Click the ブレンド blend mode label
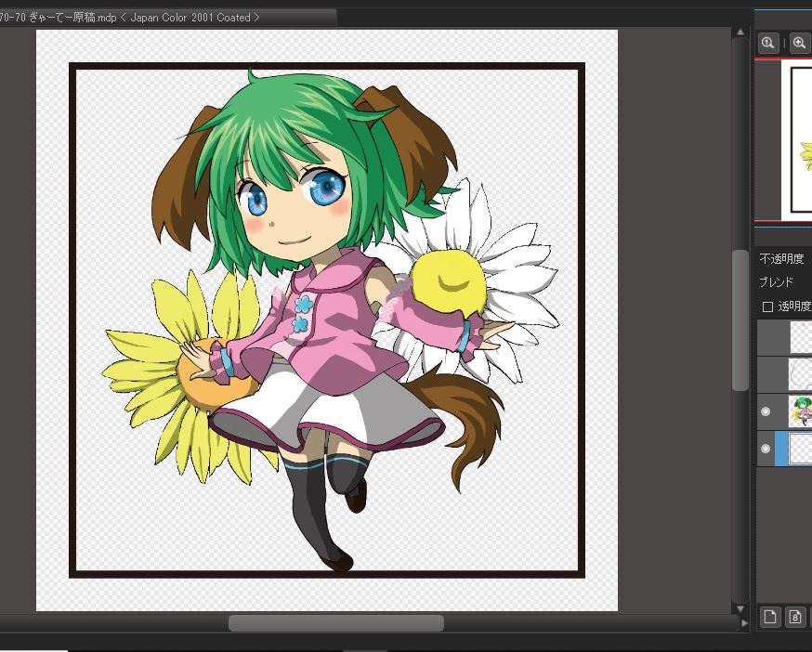The image size is (812, 652). tap(777, 282)
